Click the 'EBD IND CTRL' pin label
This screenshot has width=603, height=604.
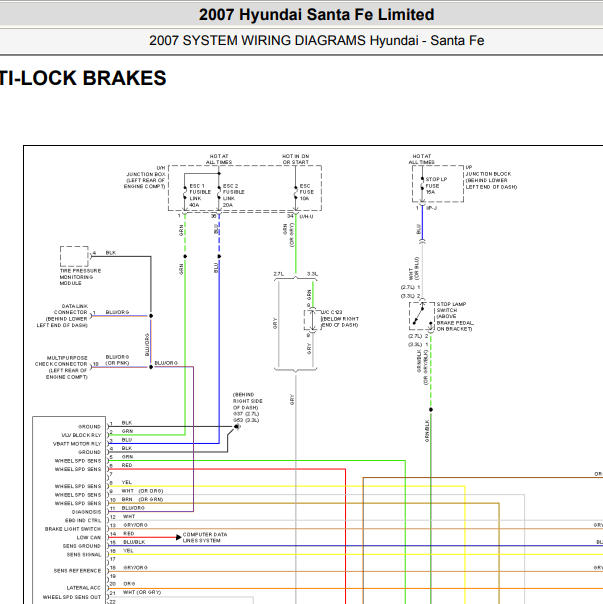(x=83, y=520)
